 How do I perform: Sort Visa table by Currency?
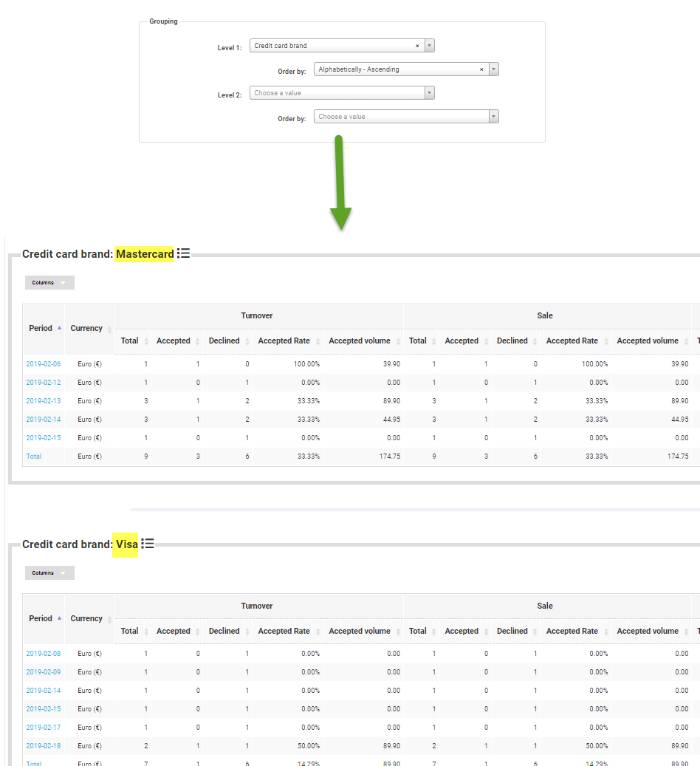(x=89, y=618)
